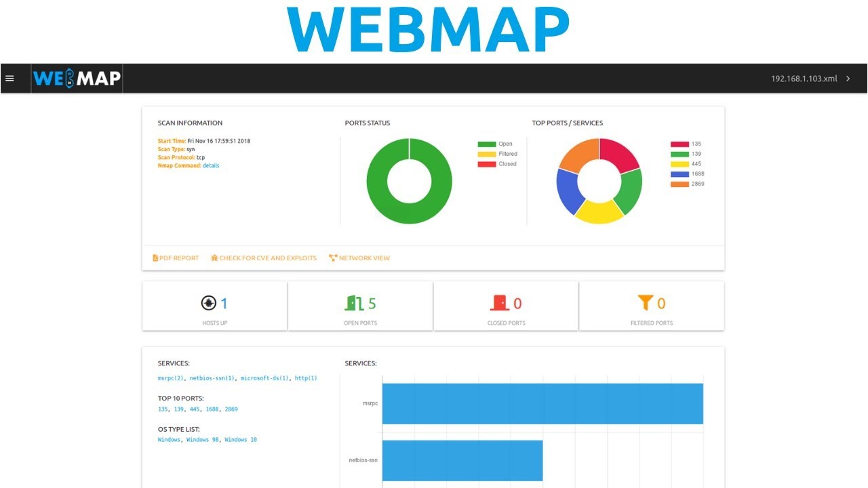868x488 pixels.
Task: Select the Closed Ports count 0
Action: pyautogui.click(x=517, y=304)
